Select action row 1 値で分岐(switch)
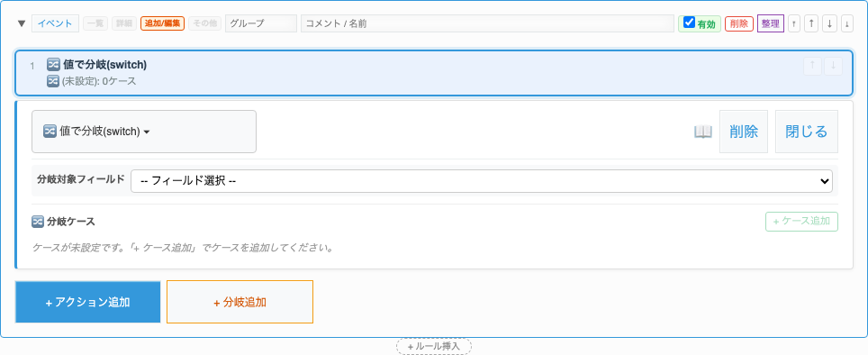This screenshot has width=868, height=355. [x=433, y=73]
